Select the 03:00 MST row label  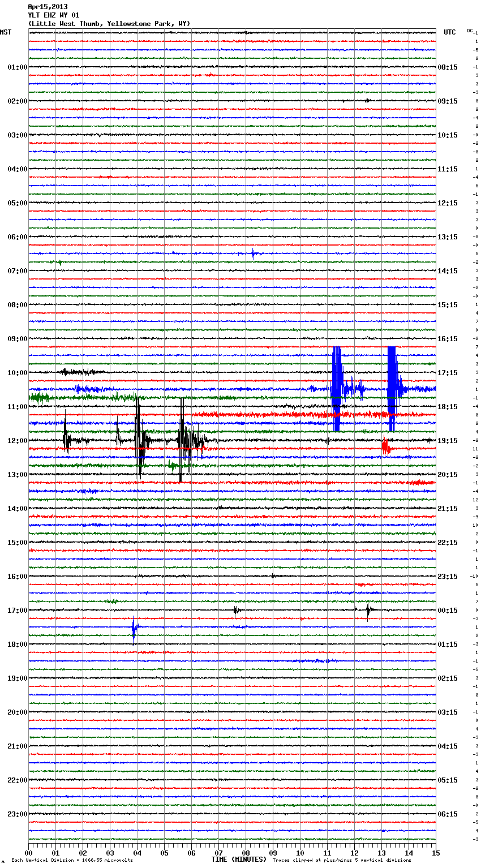coord(18,135)
